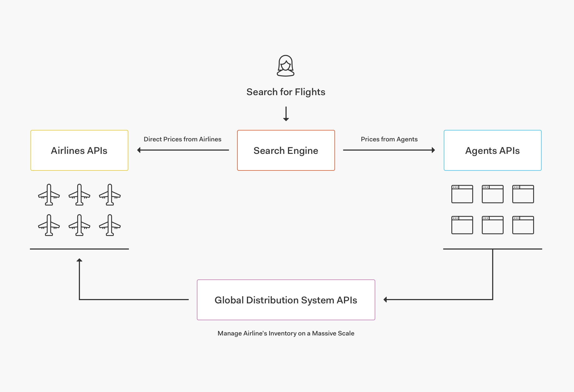
Task: Click the bottom-middle browser window icon
Action: click(x=492, y=225)
